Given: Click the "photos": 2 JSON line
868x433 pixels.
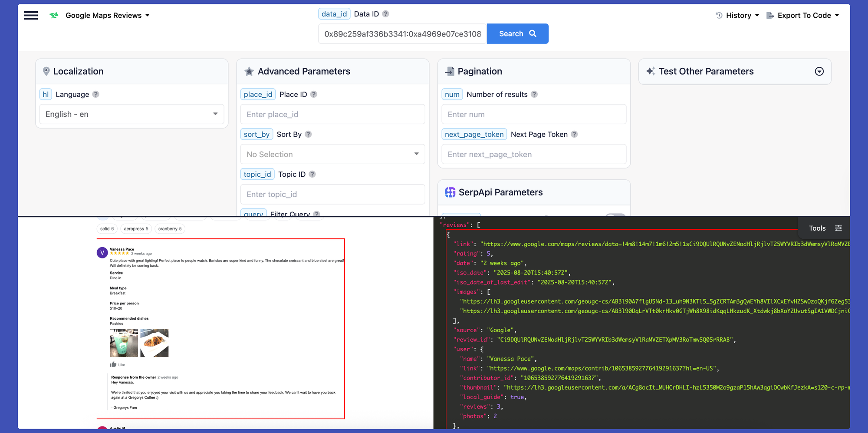Looking at the screenshot, I should 479,416.
